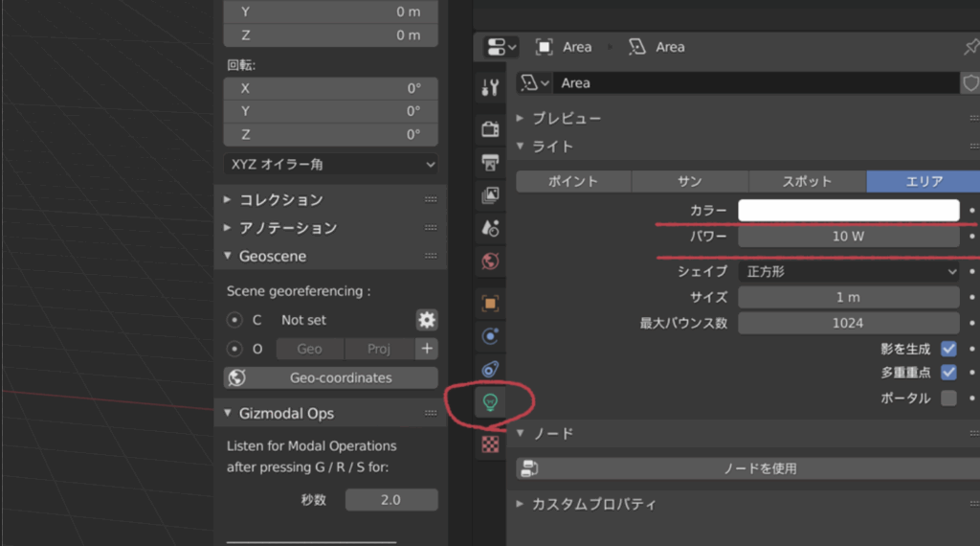This screenshot has width=980, height=546.
Task: Open the XYZ オイラー角 rotation mode dropdown
Action: 330,164
